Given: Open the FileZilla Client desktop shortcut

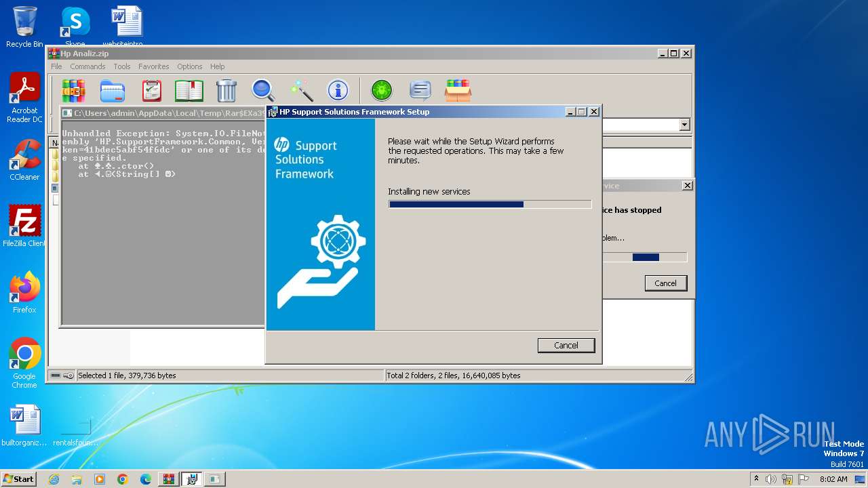Looking at the screenshot, I should [24, 226].
